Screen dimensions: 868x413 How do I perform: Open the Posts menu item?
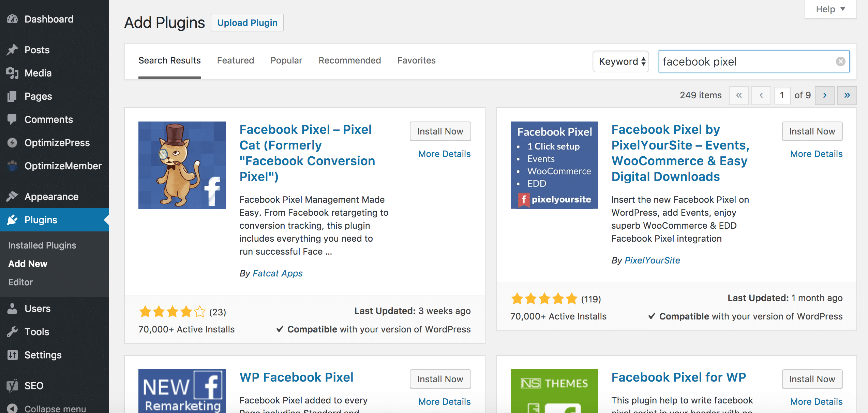pyautogui.click(x=55, y=50)
